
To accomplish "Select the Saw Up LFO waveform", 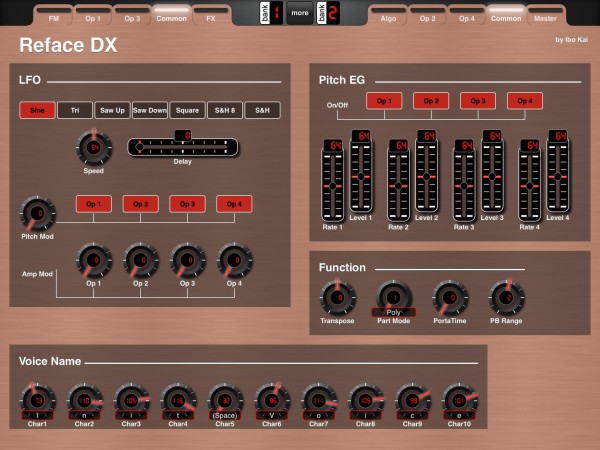I will click(112, 110).
